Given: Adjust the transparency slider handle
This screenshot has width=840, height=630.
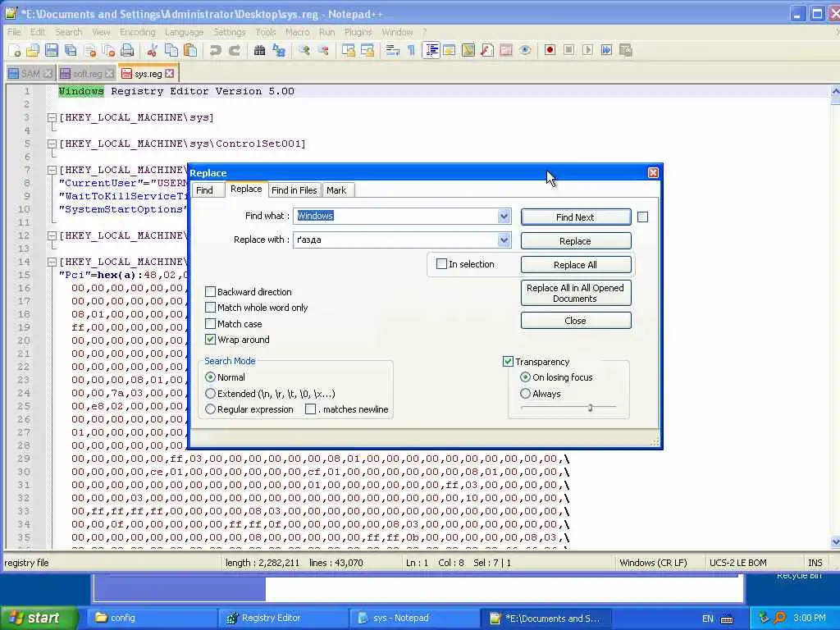Looking at the screenshot, I should point(590,408).
